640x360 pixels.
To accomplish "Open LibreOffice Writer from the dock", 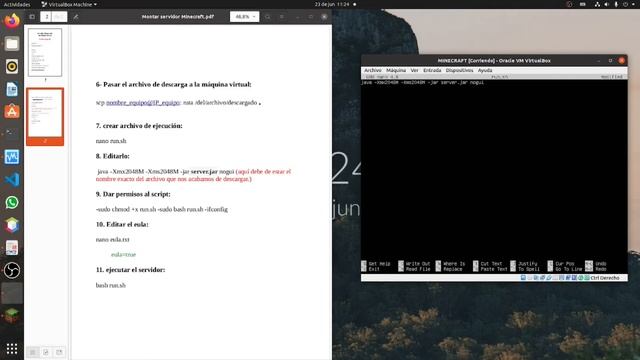I will [12, 89].
